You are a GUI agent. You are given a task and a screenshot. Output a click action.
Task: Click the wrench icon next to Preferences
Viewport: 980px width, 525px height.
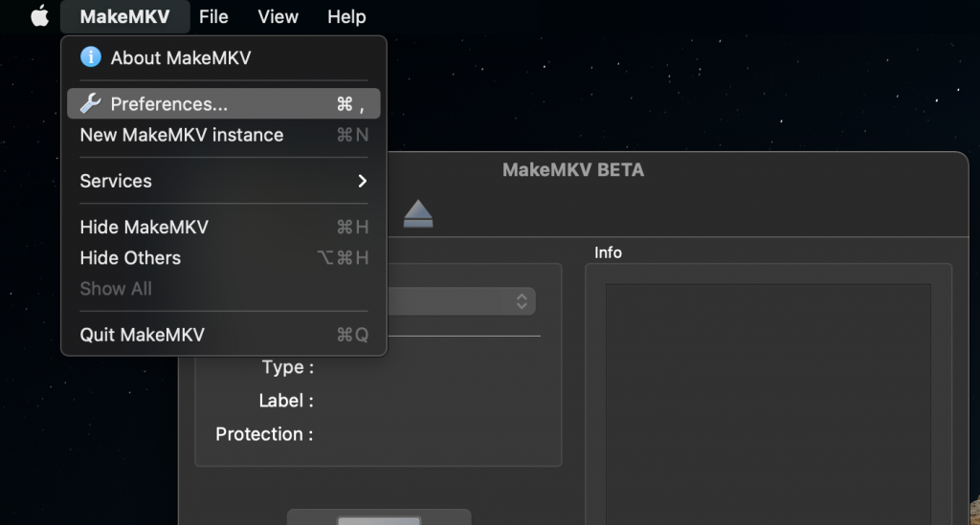91,103
